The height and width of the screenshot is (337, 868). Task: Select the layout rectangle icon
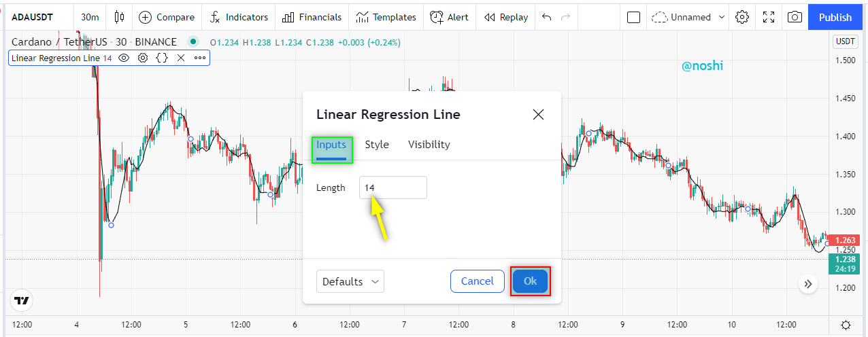pos(633,17)
